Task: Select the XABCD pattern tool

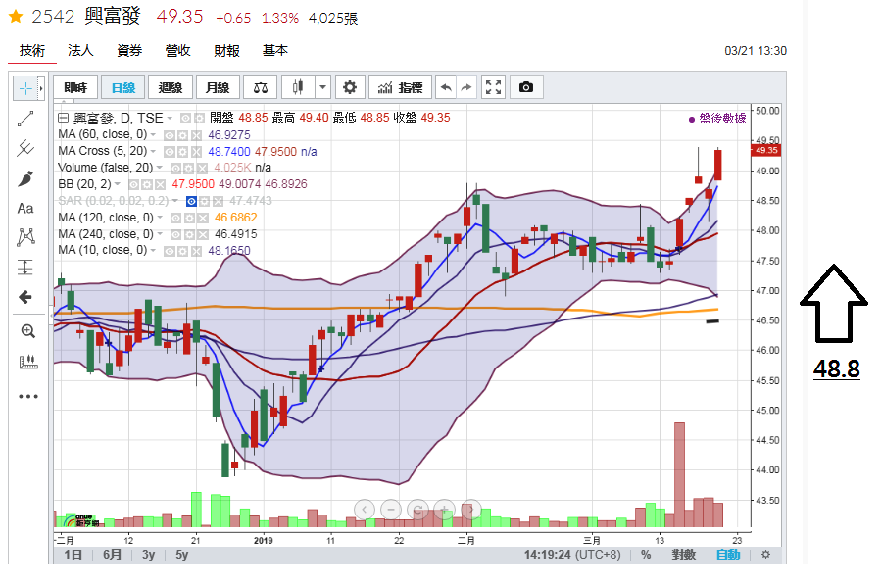Action: [25, 237]
